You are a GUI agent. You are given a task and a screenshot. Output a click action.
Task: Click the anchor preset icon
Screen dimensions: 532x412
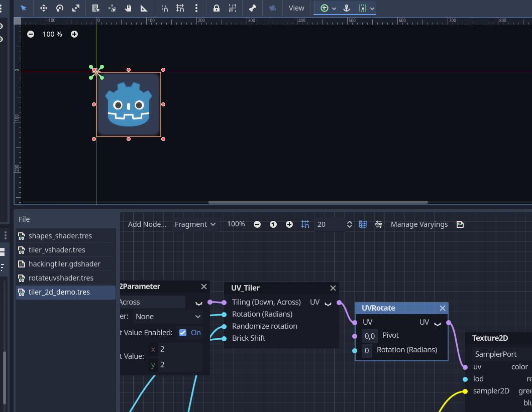347,8
